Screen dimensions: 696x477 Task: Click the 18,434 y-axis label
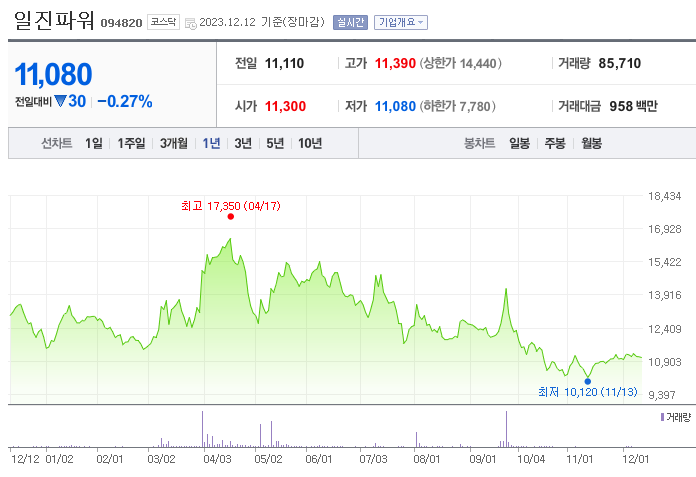pos(664,196)
